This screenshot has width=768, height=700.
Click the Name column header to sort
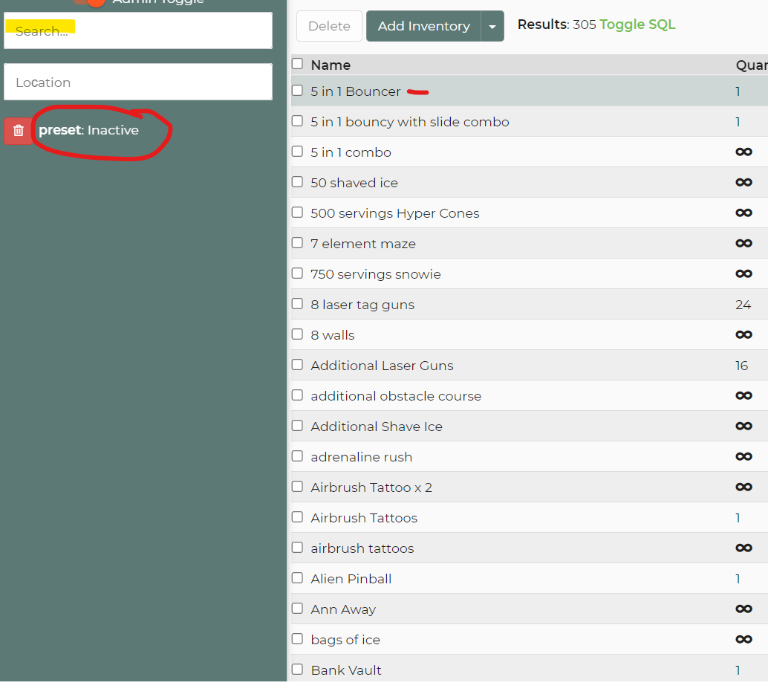pyautogui.click(x=331, y=65)
